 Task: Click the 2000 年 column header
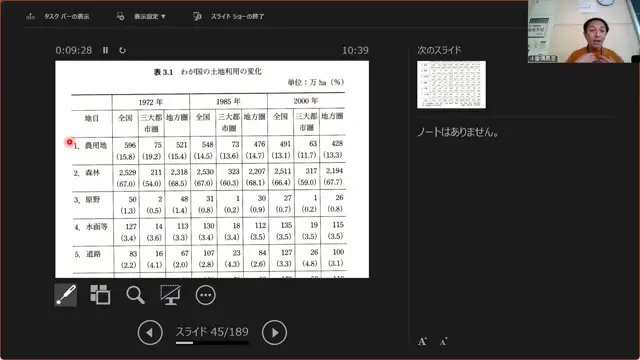tap(305, 100)
